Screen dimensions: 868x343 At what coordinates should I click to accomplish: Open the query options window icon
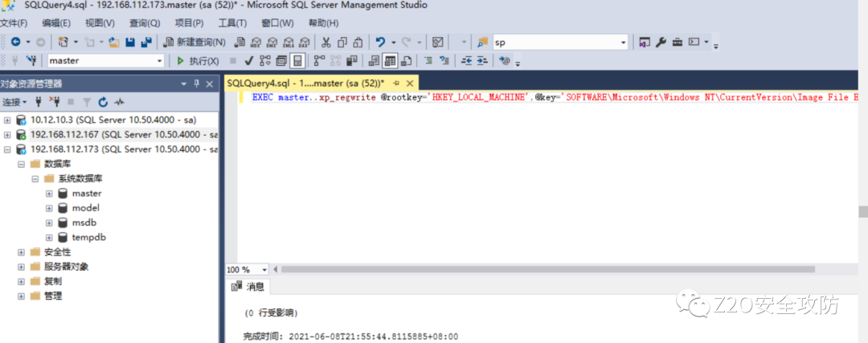(281, 60)
